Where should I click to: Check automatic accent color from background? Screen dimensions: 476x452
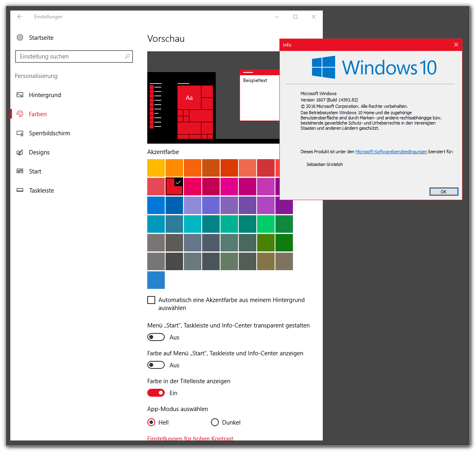(x=151, y=300)
